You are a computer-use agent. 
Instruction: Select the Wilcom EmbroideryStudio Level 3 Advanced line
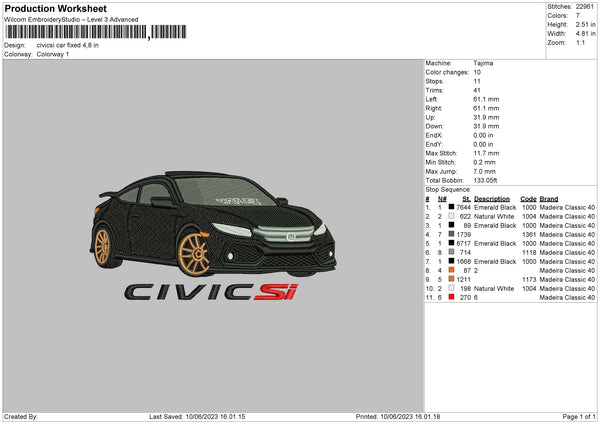click(71, 20)
